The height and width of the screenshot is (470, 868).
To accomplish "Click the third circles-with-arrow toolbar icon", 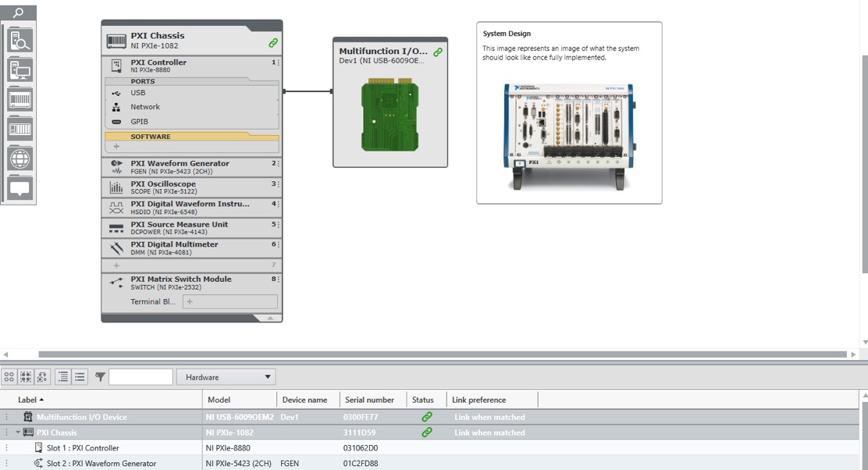I will (x=42, y=377).
